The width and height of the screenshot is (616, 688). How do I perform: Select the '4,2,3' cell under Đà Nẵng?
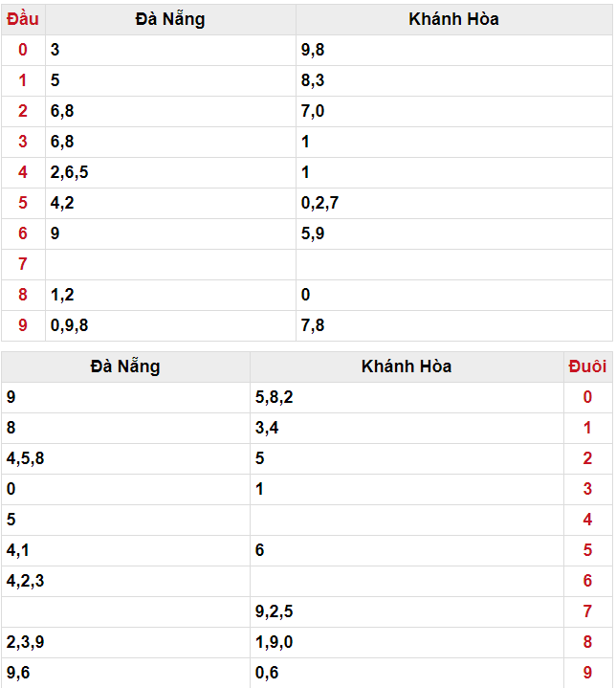25,582
